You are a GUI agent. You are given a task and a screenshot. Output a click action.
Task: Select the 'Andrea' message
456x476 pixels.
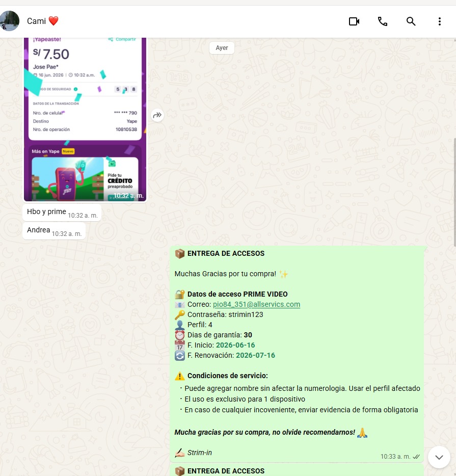click(x=54, y=231)
